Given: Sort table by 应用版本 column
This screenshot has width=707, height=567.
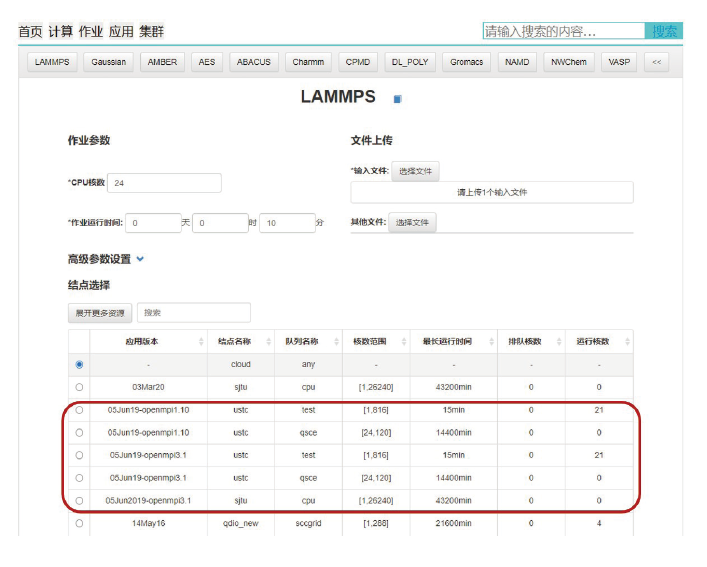Looking at the screenshot, I should tap(201, 342).
